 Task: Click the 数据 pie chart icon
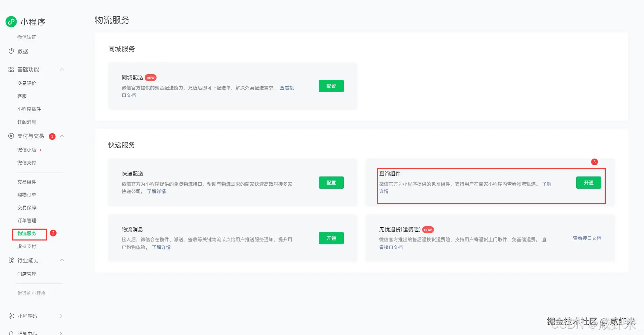pyautogui.click(x=11, y=51)
